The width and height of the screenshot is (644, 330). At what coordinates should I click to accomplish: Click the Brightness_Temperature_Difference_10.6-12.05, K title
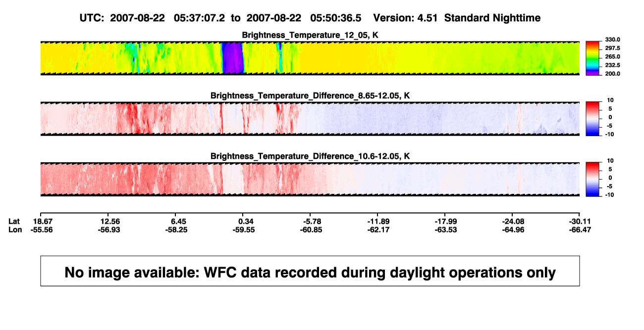310,156
